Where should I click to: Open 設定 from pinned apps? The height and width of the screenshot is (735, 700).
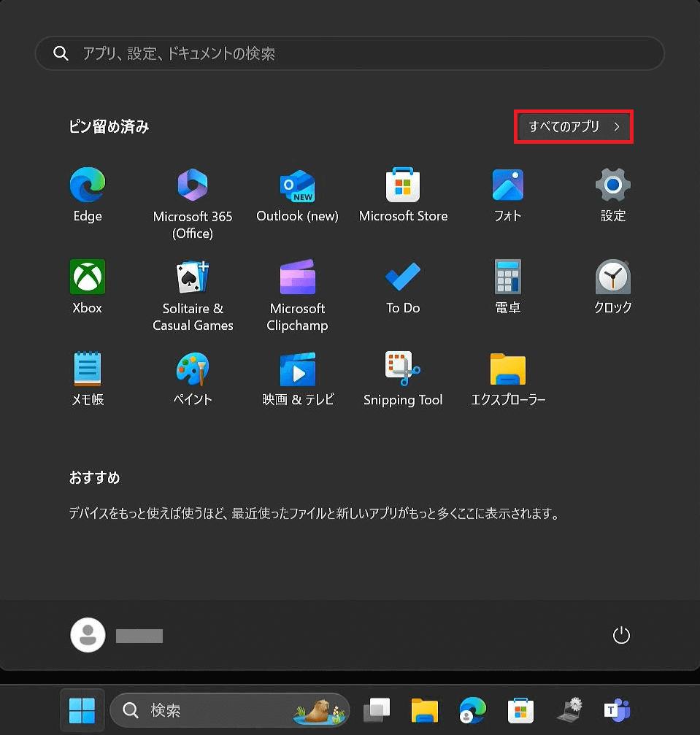coord(613,196)
